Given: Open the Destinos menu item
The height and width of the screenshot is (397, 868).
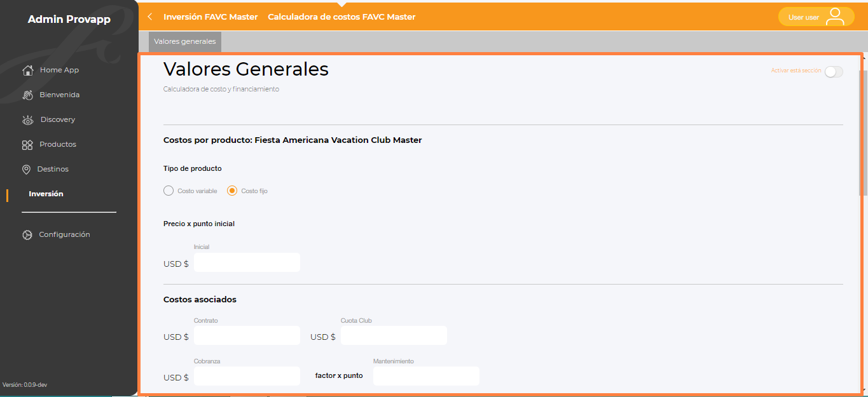Looking at the screenshot, I should point(53,169).
